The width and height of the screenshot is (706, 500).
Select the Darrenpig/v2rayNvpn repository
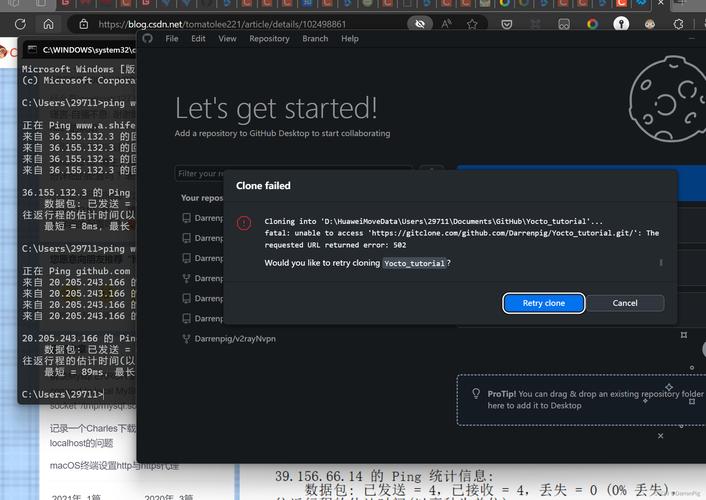(x=234, y=339)
